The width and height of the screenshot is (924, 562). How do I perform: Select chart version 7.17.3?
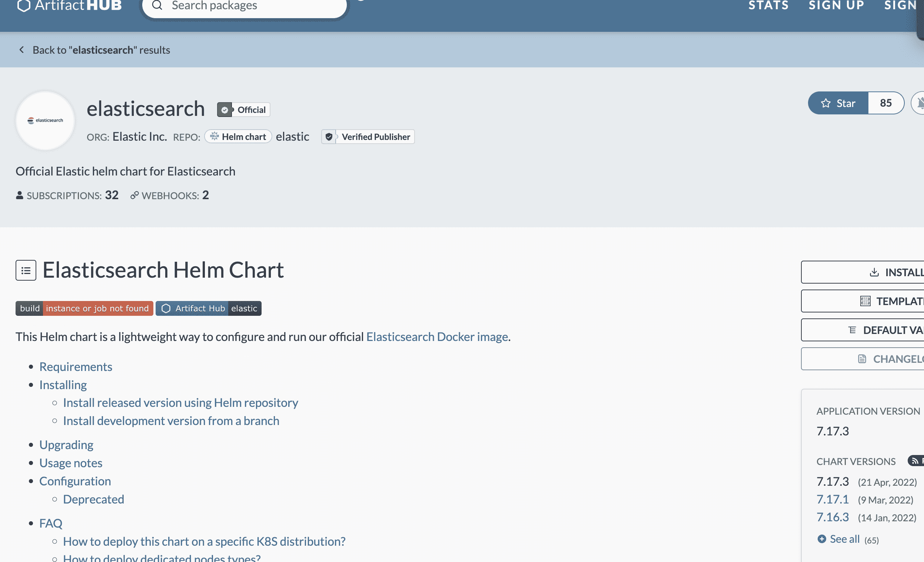pyautogui.click(x=832, y=481)
